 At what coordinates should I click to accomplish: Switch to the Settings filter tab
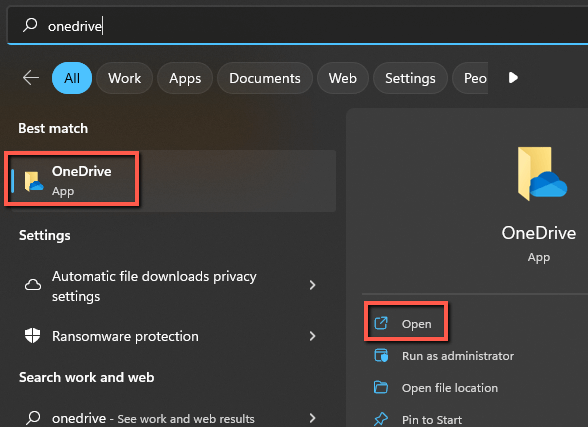pyautogui.click(x=410, y=78)
